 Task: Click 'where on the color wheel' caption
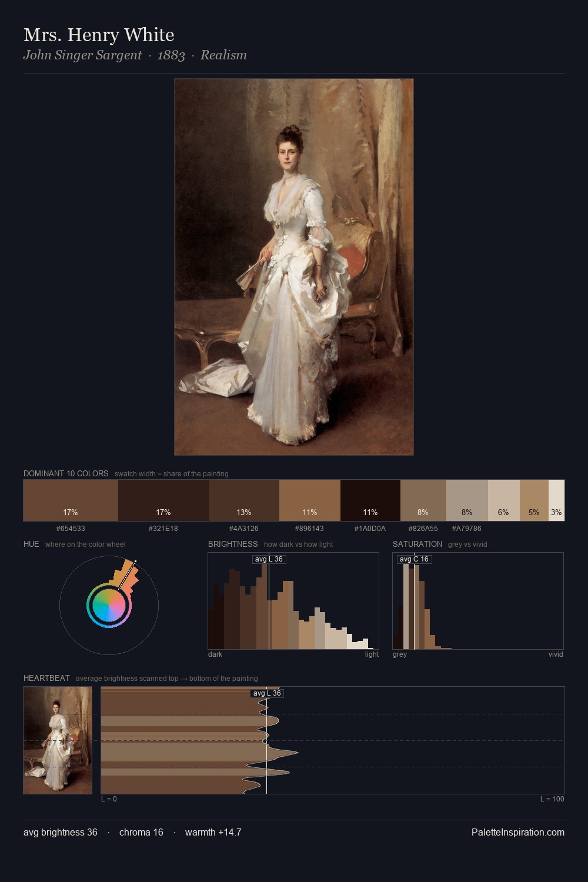coord(85,544)
